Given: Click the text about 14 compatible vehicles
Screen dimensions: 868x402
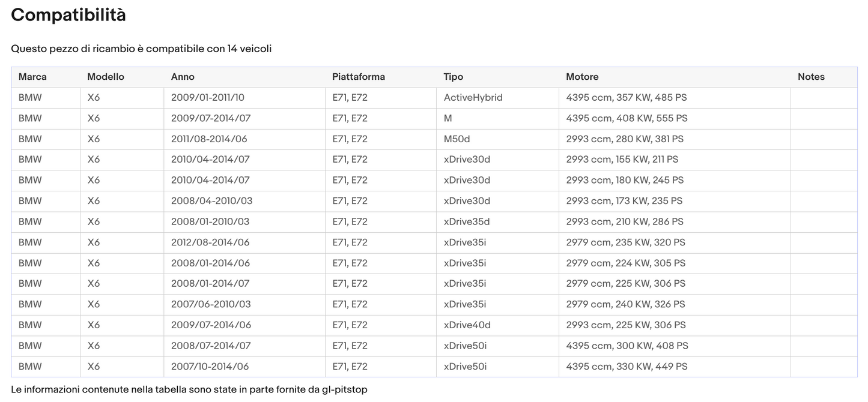Looking at the screenshot, I should tap(141, 49).
